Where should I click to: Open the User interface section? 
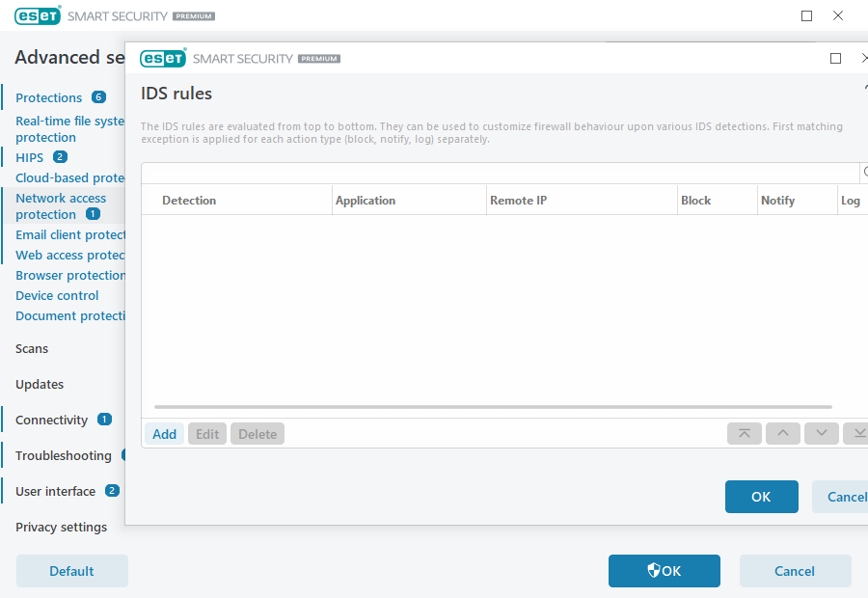55,492
